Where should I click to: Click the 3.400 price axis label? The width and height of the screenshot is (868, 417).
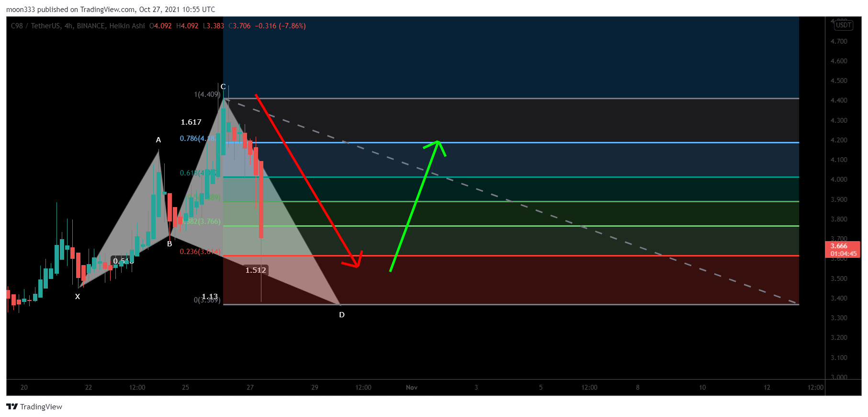[x=839, y=298]
